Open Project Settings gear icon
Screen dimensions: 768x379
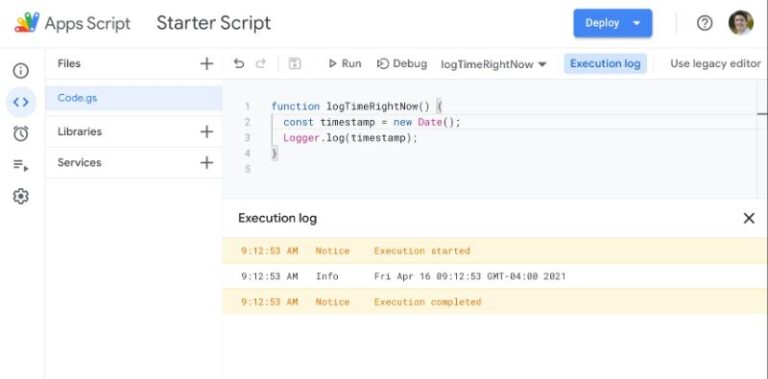21,196
